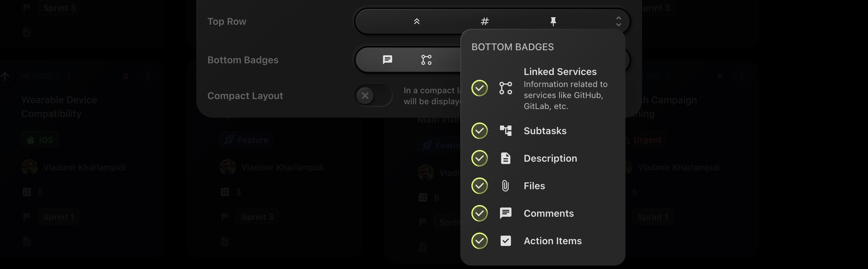Uncheck the Linked Services badge checkmark
Viewport: 868px width, 269px height.
click(479, 88)
